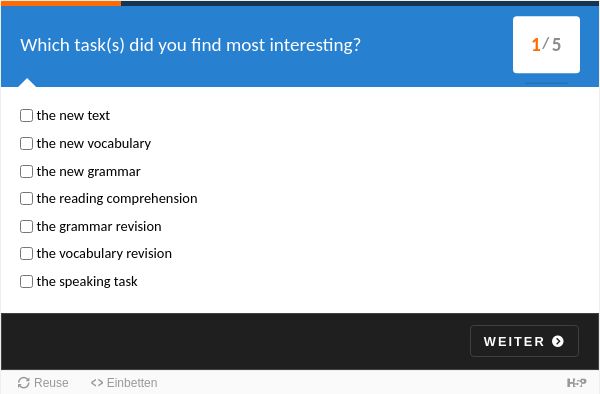Screen dimensions: 600x394
Task: Tick 'the vocabulary revision' checkbox
Action: pyautogui.click(x=26, y=253)
